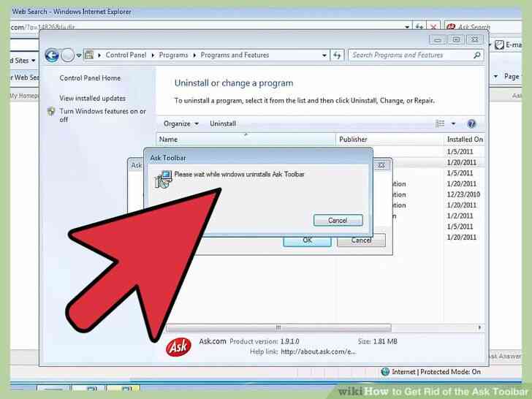Sort by the Publisher column header
This screenshot has height=399, width=532.
coord(389,140)
